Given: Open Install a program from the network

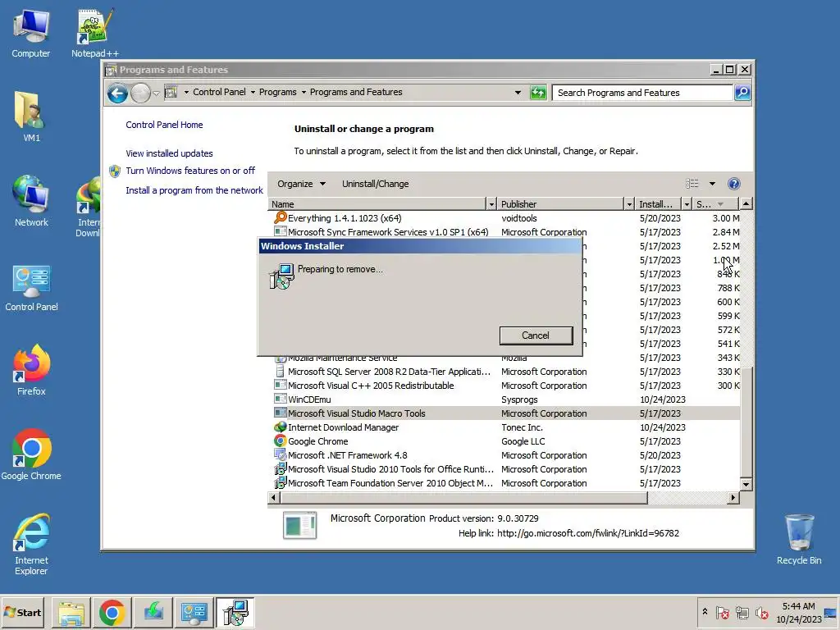Looking at the screenshot, I should [194, 190].
